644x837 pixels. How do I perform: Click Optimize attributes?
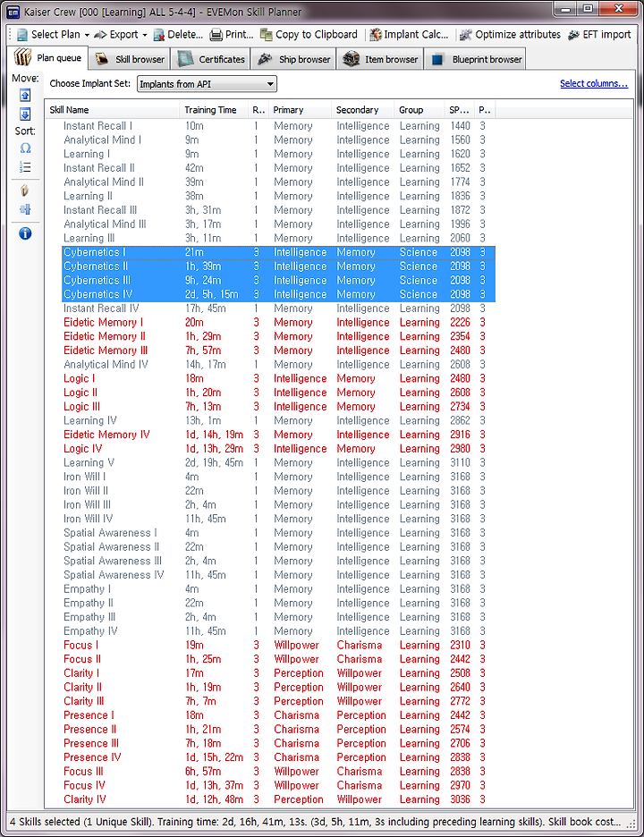pyautogui.click(x=510, y=35)
